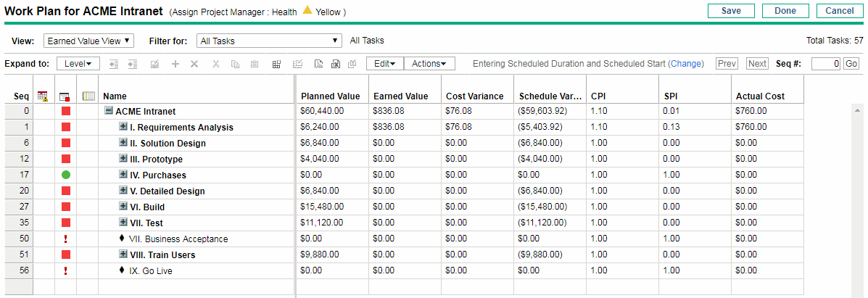Click the Save button

[x=731, y=11]
